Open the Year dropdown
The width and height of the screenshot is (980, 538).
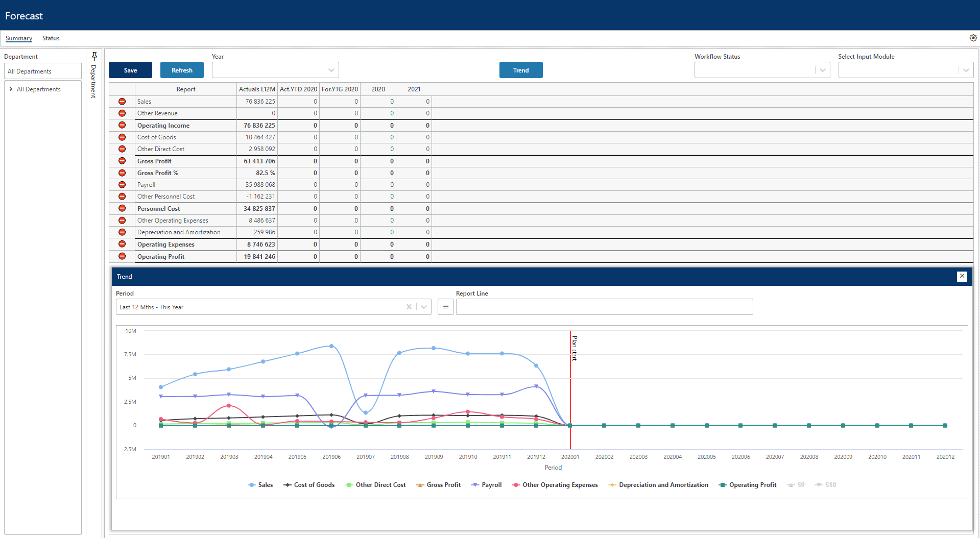[331, 70]
